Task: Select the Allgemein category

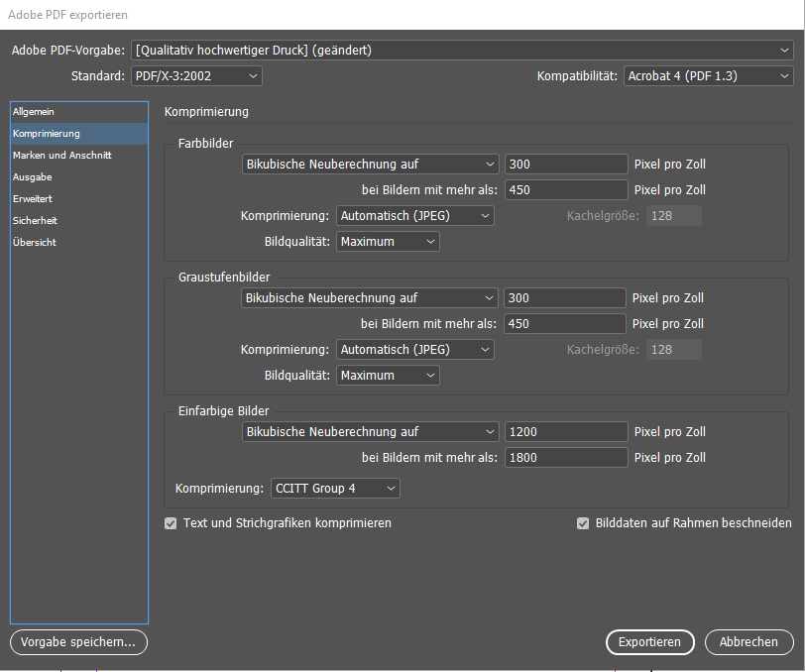Action: point(79,112)
